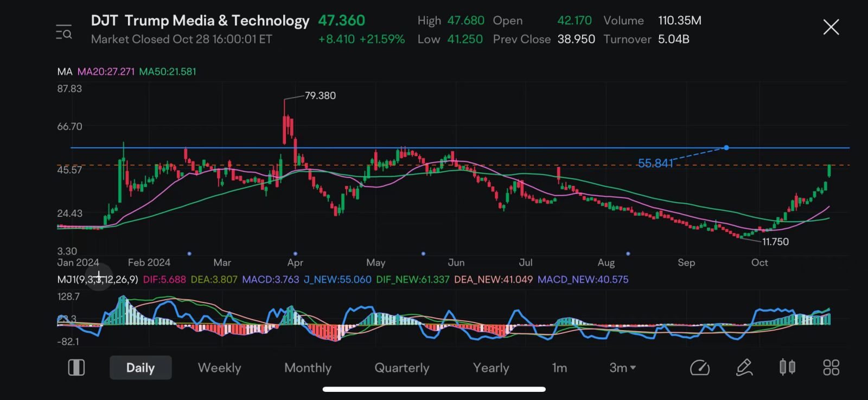Expand the 3m interval dropdown
Screen dimensions: 868x400
(x=622, y=368)
